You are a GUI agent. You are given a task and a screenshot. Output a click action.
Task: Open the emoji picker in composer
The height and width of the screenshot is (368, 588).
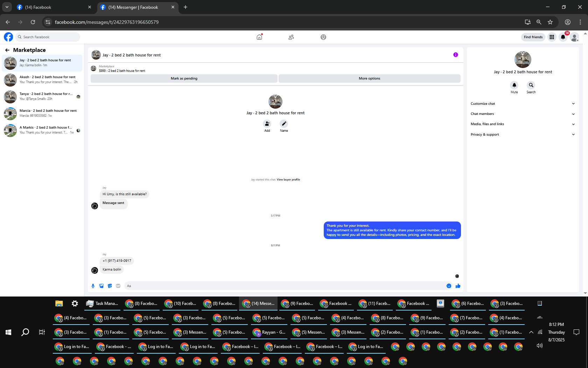click(449, 286)
